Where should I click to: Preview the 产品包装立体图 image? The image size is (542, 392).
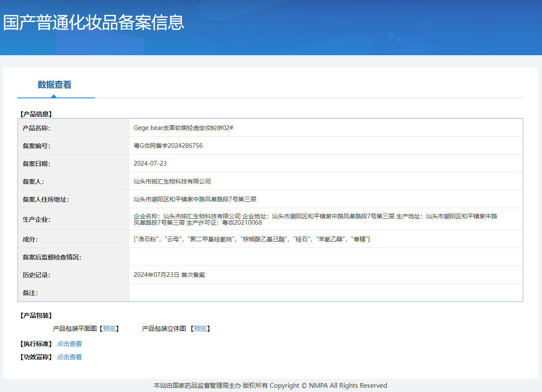pyautogui.click(x=200, y=328)
